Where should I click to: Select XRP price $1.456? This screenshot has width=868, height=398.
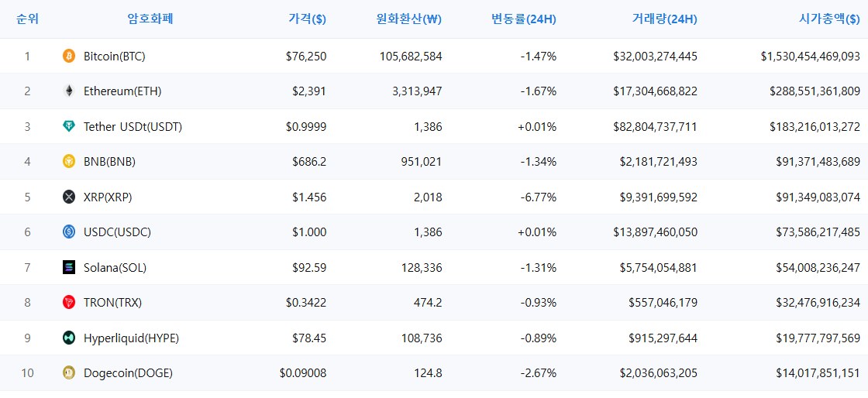tap(309, 197)
